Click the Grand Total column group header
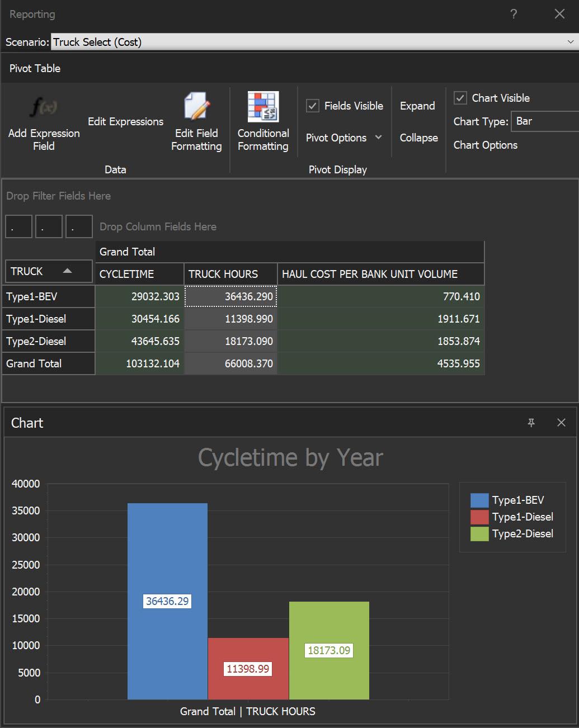This screenshot has width=579, height=728. 290,252
